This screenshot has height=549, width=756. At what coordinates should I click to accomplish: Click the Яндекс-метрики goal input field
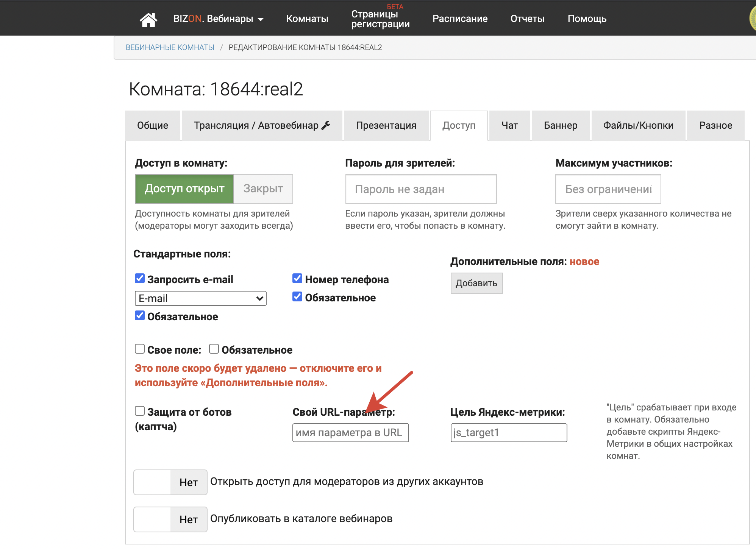click(508, 433)
